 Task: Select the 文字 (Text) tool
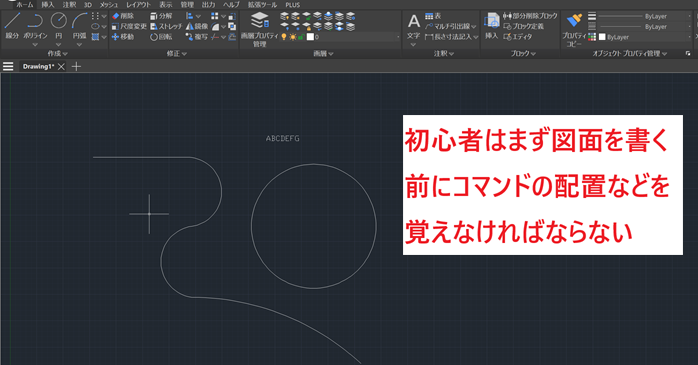tap(414, 25)
